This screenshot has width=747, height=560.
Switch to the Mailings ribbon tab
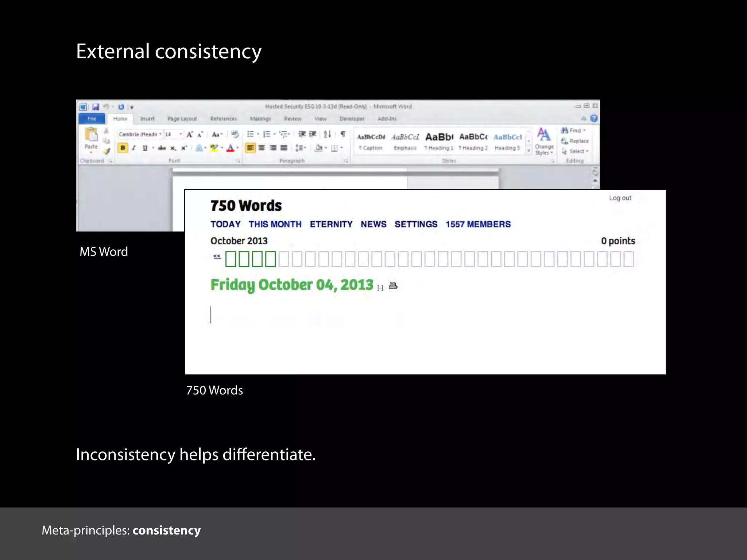[x=260, y=118]
